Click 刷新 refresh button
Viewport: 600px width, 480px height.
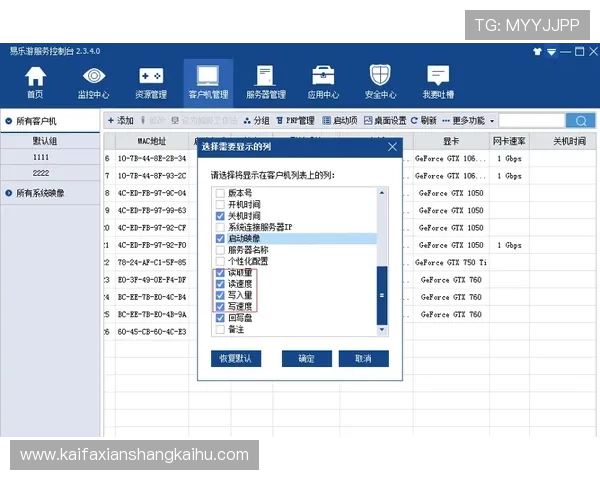coord(424,121)
